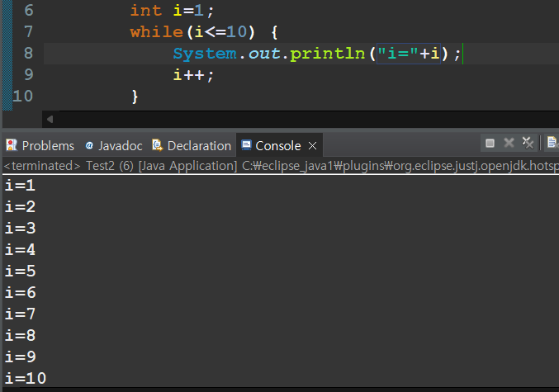Click console output line 'i=9'
This screenshot has height=392, width=559.
pyautogui.click(x=20, y=357)
